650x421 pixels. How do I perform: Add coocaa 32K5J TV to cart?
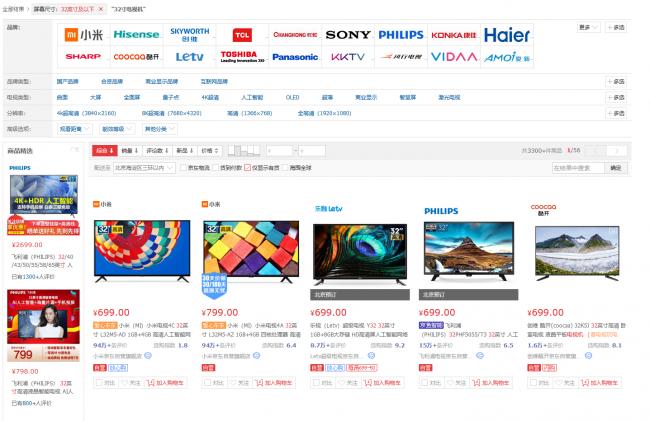[x=600, y=382]
